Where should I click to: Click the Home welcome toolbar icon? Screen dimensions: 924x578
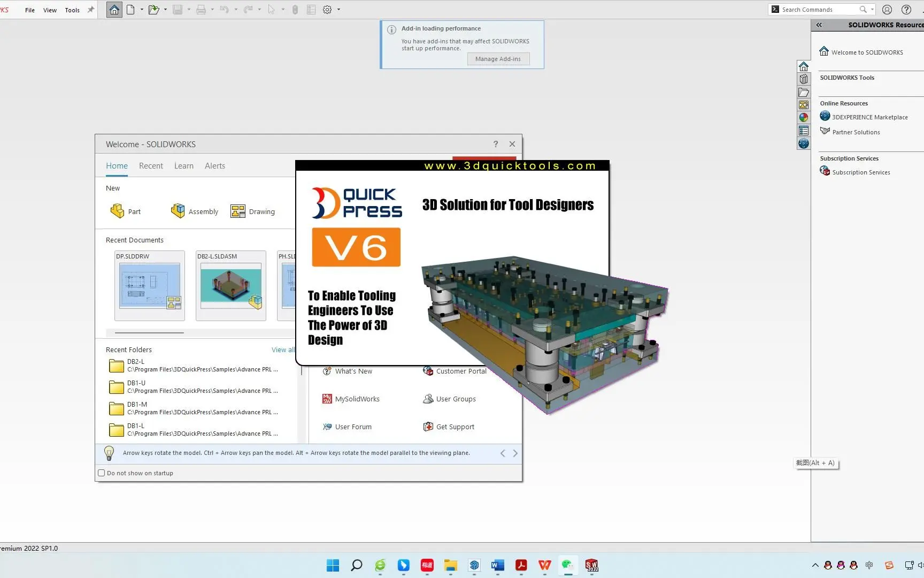pos(114,10)
